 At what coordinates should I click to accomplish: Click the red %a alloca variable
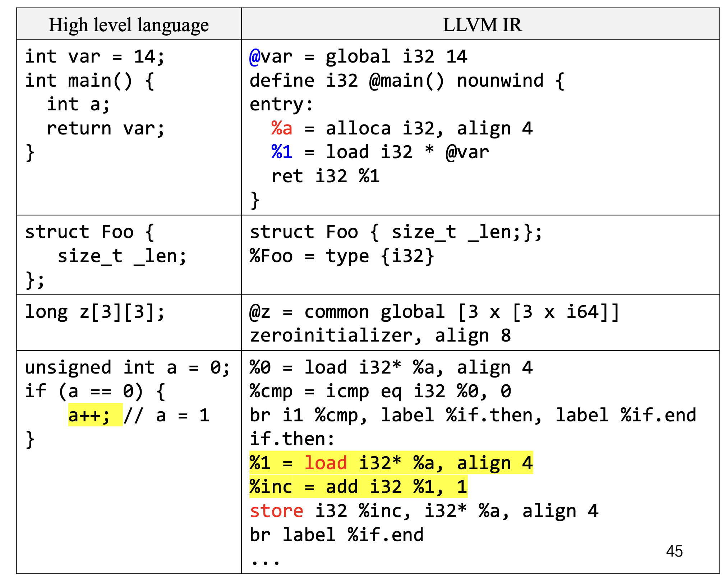click(x=282, y=129)
